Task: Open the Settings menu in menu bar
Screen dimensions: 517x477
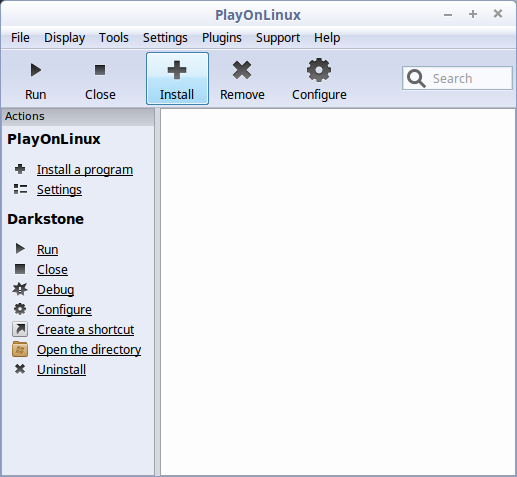Action: tap(165, 38)
